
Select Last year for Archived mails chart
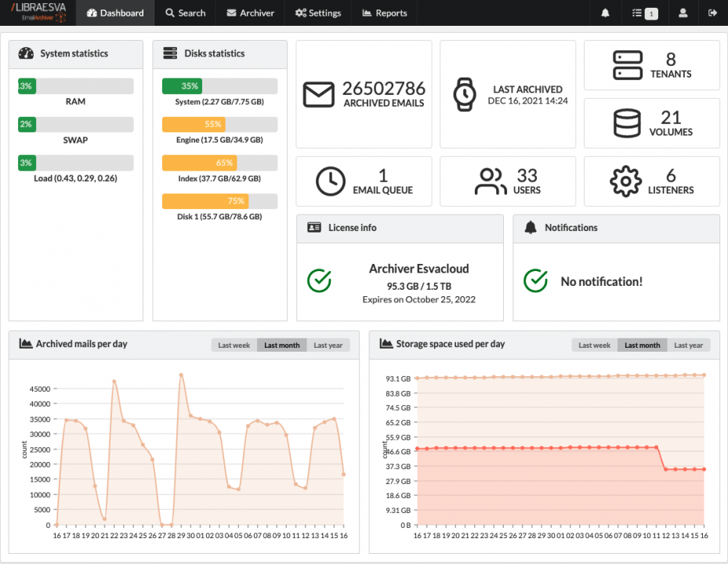pos(329,345)
